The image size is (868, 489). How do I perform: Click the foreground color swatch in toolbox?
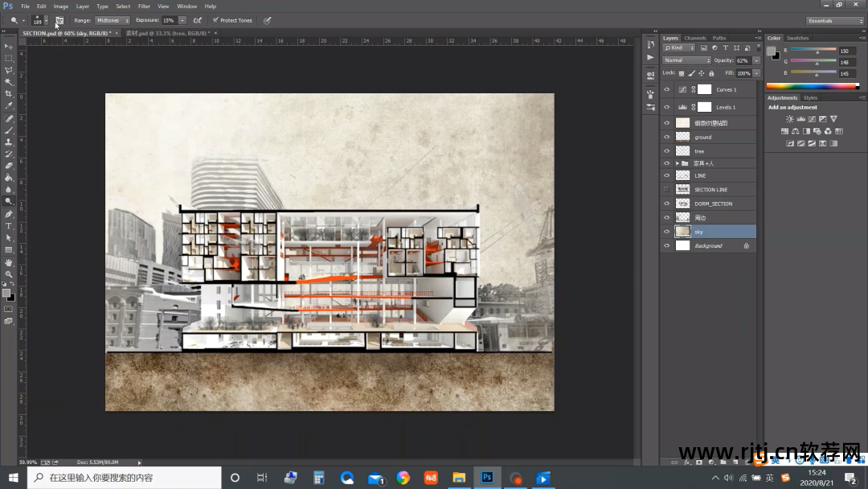(x=6, y=293)
